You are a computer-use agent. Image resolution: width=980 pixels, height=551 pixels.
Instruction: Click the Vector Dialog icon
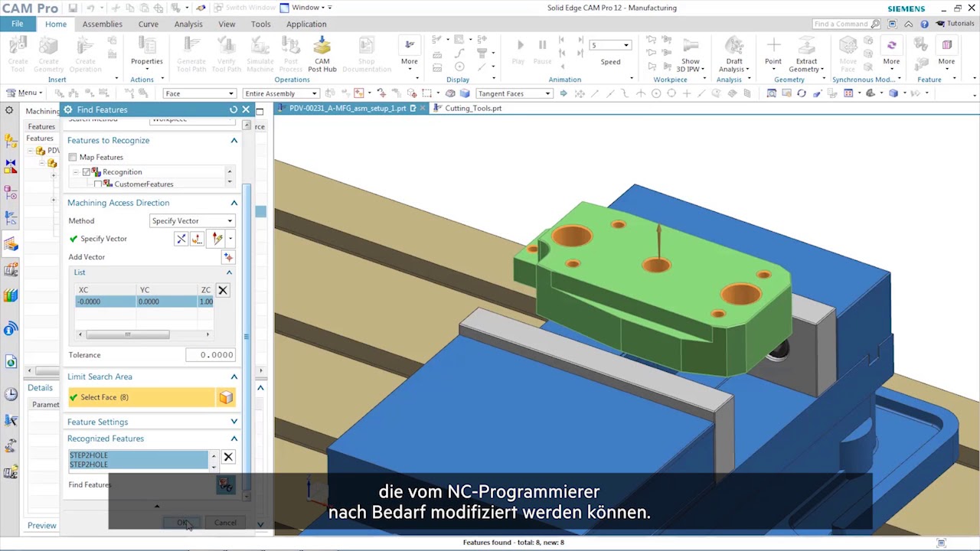(198, 239)
